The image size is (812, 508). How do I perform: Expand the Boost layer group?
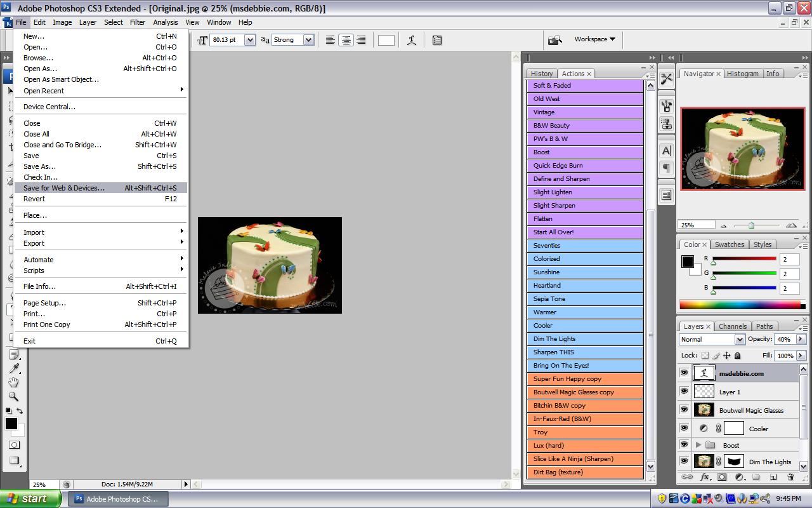698,445
